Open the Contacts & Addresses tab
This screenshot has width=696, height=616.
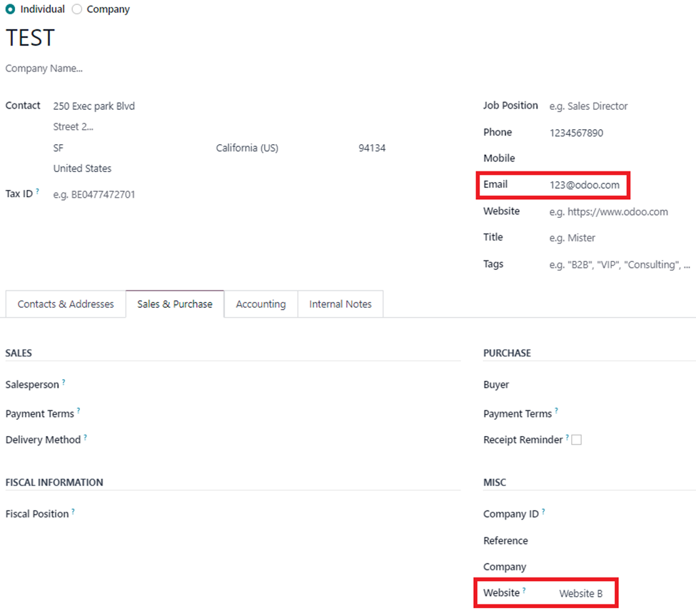tap(66, 304)
